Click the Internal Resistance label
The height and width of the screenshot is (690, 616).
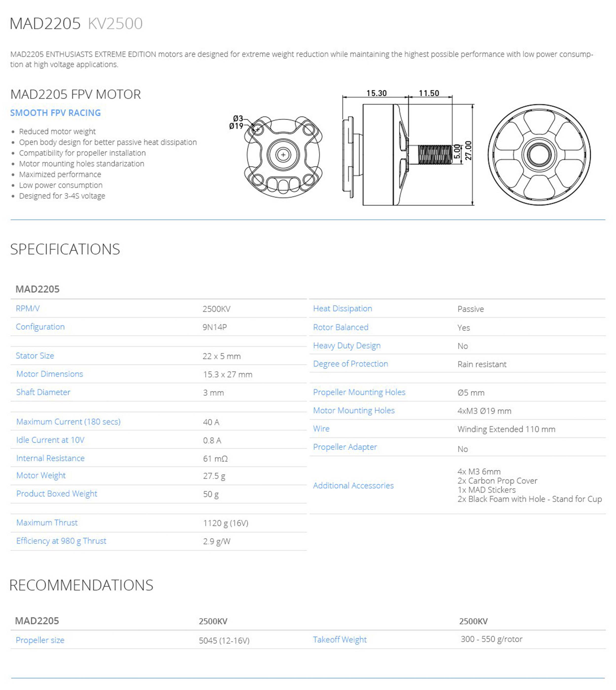(x=50, y=458)
